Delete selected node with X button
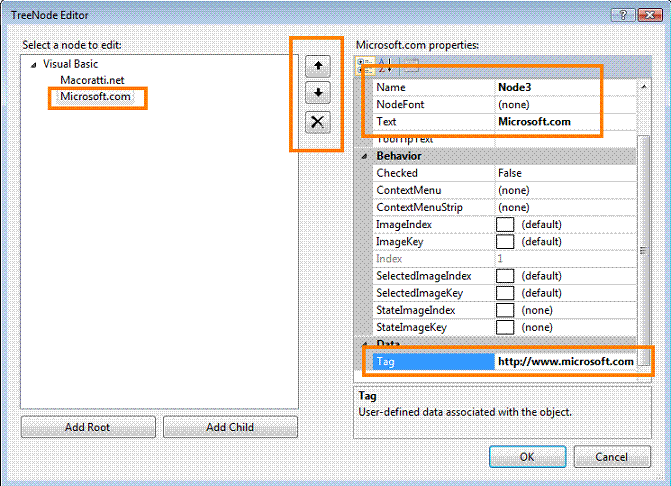 click(318, 122)
